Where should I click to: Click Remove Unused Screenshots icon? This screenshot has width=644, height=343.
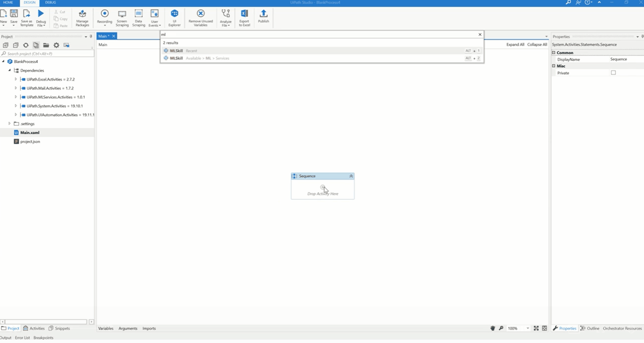click(x=66, y=45)
